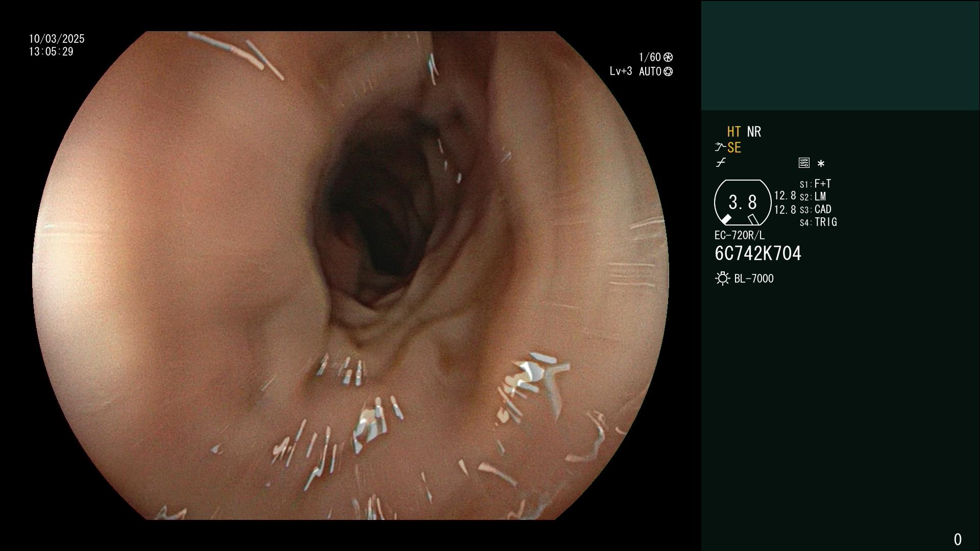This screenshot has width=980, height=551.
Task: Click the empty dark teal sub-screen panel
Action: (x=840, y=55)
